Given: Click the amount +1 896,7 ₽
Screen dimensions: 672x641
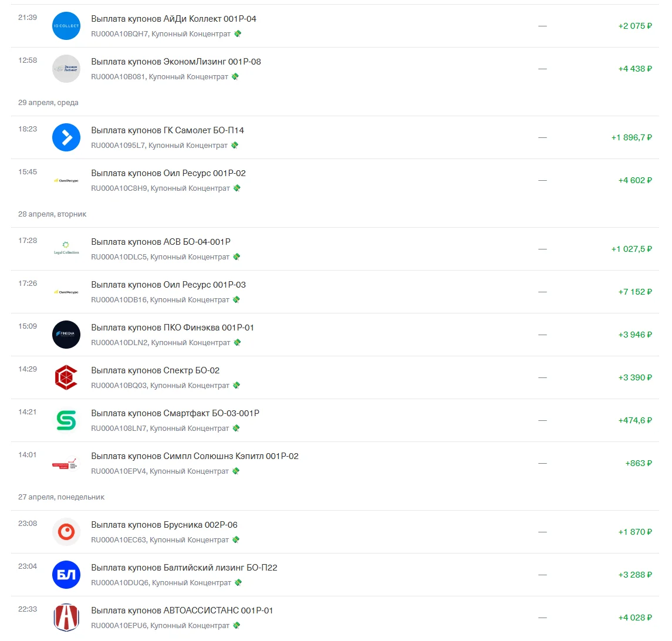Looking at the screenshot, I should click(632, 137).
